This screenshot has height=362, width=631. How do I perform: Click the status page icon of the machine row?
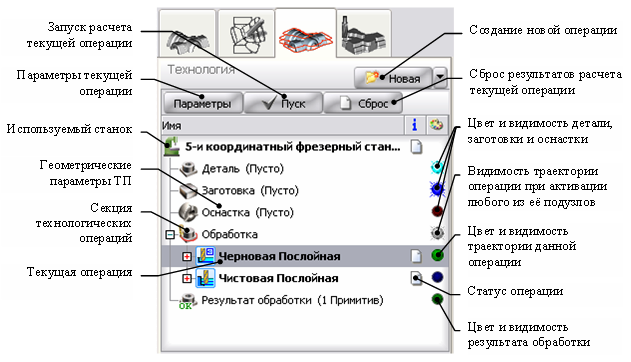[x=416, y=147]
